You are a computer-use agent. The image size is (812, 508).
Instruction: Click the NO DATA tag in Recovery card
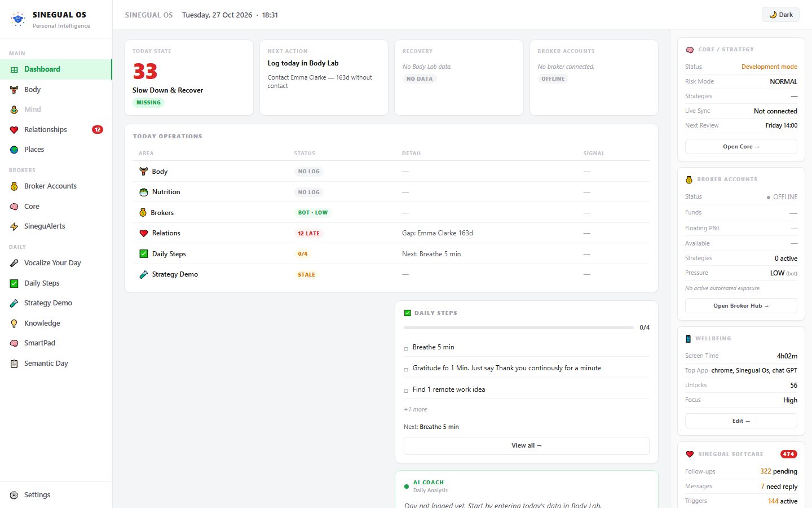click(x=420, y=79)
